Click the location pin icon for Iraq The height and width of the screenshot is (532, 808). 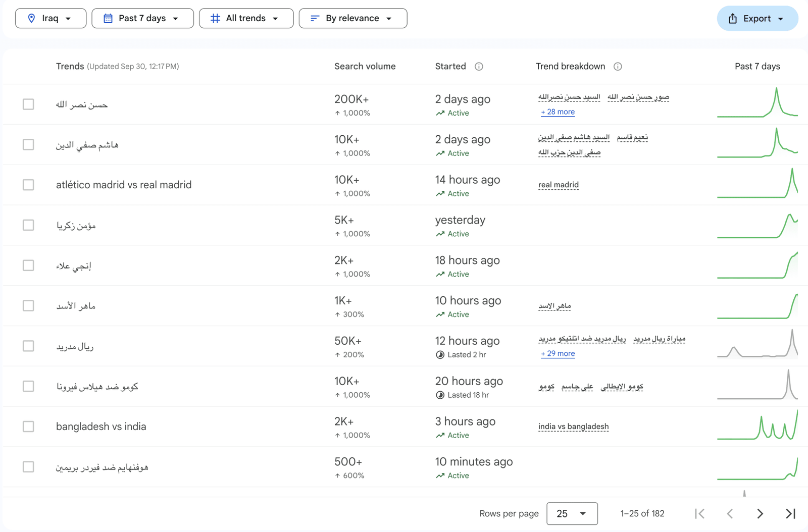31,19
